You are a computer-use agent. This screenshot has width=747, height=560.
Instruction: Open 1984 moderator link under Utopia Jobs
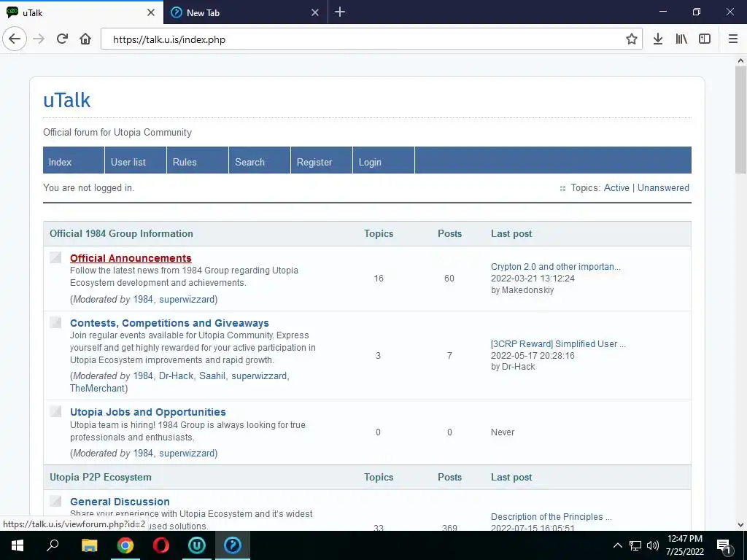coord(143,453)
